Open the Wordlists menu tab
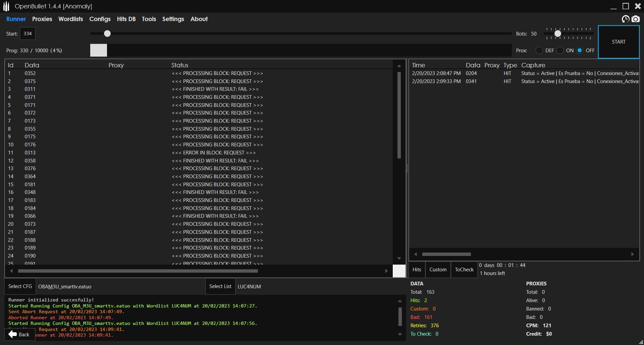The height and width of the screenshot is (345, 644). coord(70,19)
